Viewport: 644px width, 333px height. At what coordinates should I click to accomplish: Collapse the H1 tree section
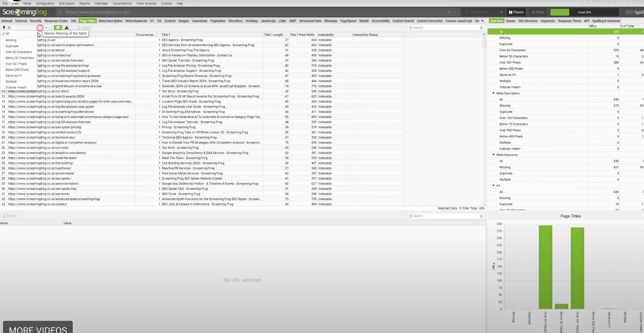pos(493,186)
